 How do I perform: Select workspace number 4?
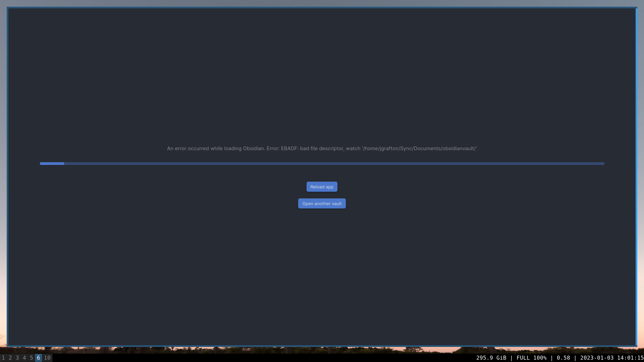24,358
